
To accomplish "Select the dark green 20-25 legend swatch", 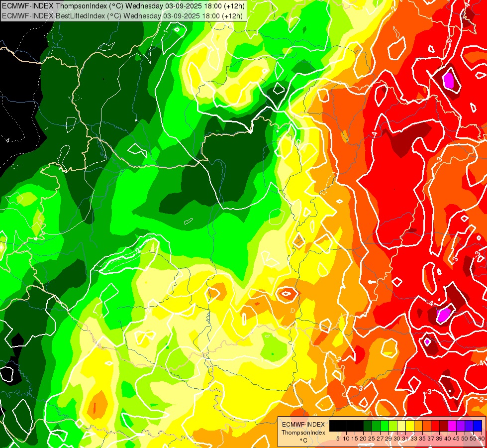I will pyautogui.click(x=368, y=426).
